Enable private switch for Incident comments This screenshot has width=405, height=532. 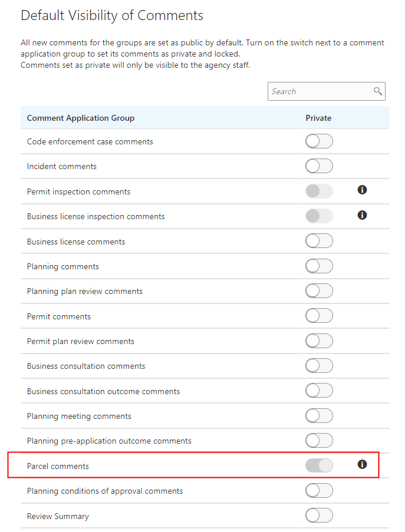[x=319, y=166]
